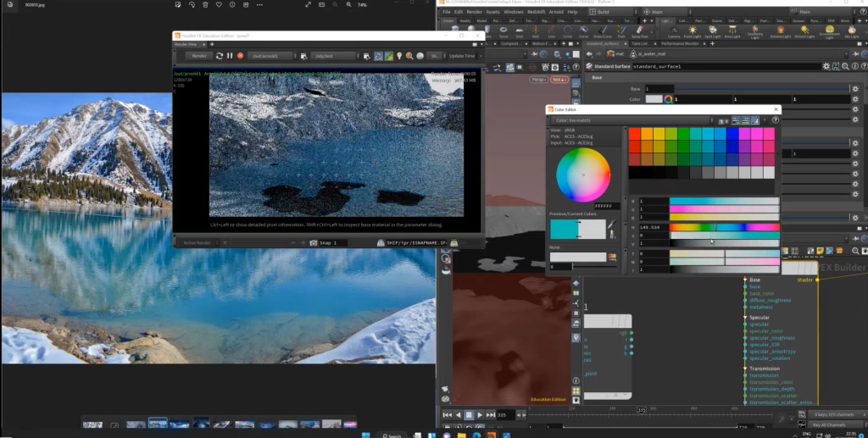868x438 pixels.
Task: Click the ai_water_mat path node
Action: [x=648, y=54]
